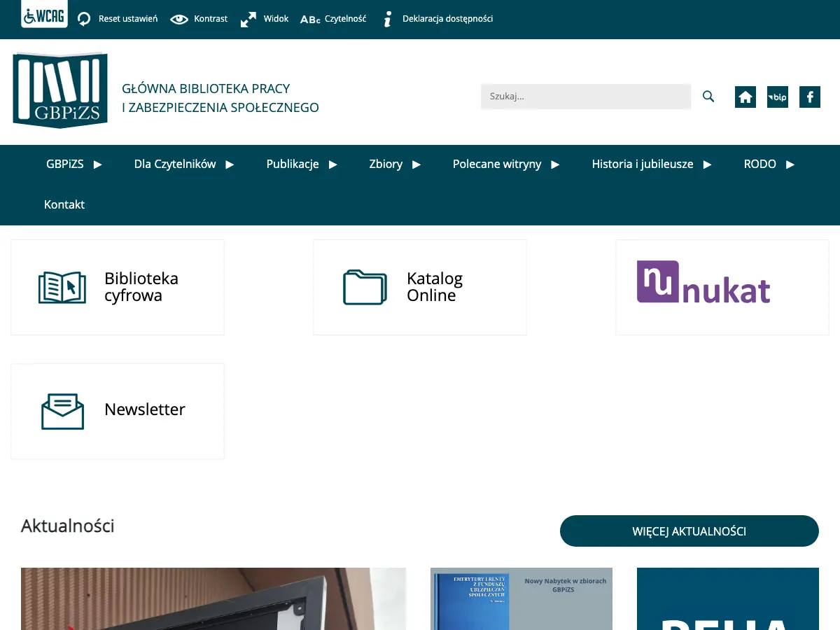Screen dimensions: 840x630
Task: Click the Widok expand arrows icon
Action: click(x=248, y=20)
